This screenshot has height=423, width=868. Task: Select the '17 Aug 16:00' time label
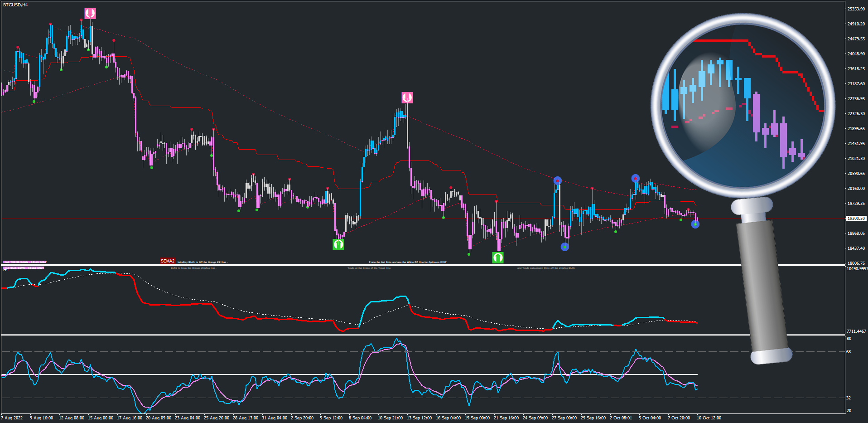coord(130,418)
